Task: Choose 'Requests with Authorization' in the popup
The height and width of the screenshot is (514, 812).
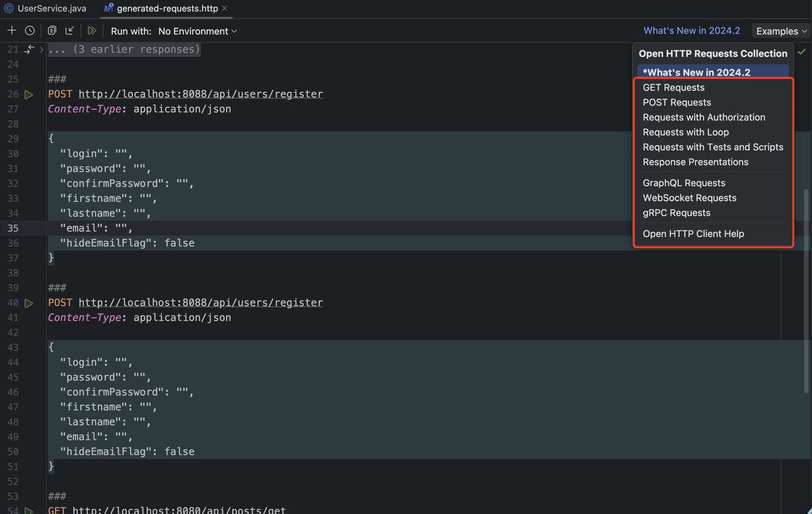Action: (x=704, y=117)
